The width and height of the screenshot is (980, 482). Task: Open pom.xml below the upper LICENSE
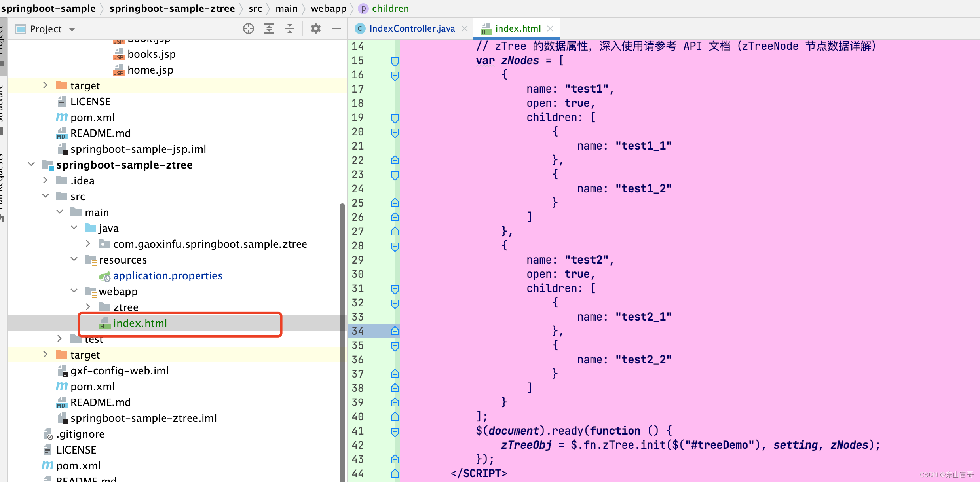(93, 118)
